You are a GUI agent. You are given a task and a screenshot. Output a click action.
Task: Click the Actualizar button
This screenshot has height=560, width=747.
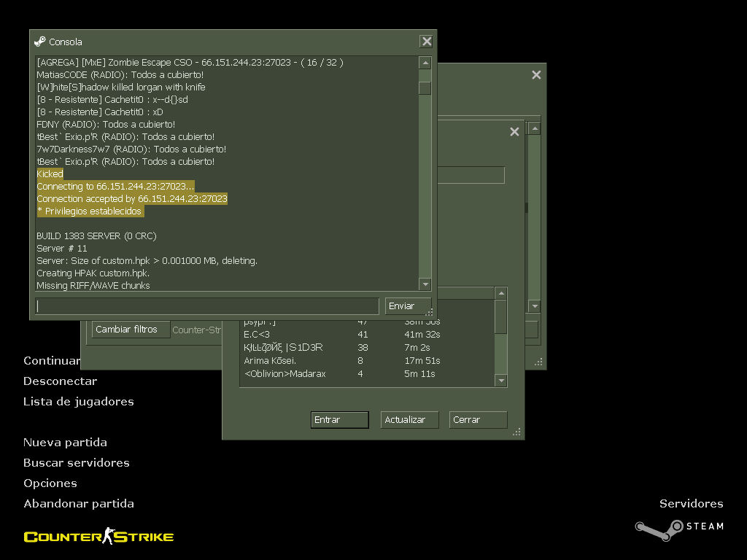pyautogui.click(x=410, y=420)
